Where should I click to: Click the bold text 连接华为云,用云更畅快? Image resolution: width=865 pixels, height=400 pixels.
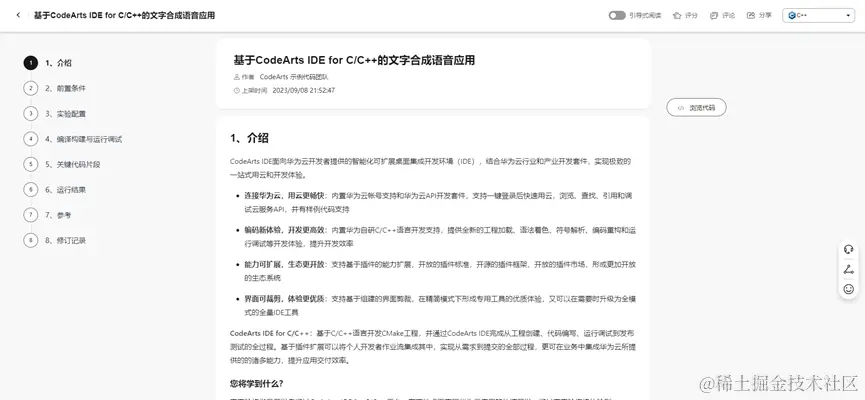coord(285,196)
